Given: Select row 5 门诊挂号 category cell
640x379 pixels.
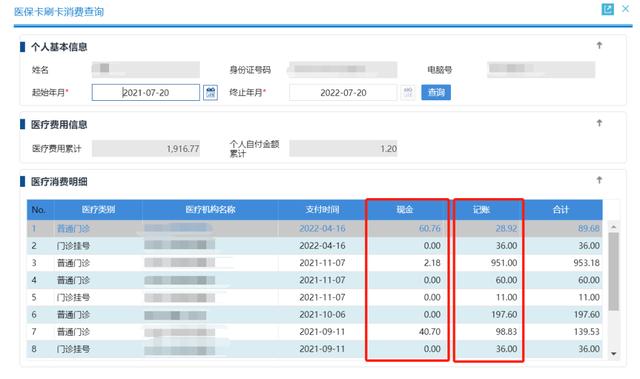Looking at the screenshot, I should coord(73,297).
